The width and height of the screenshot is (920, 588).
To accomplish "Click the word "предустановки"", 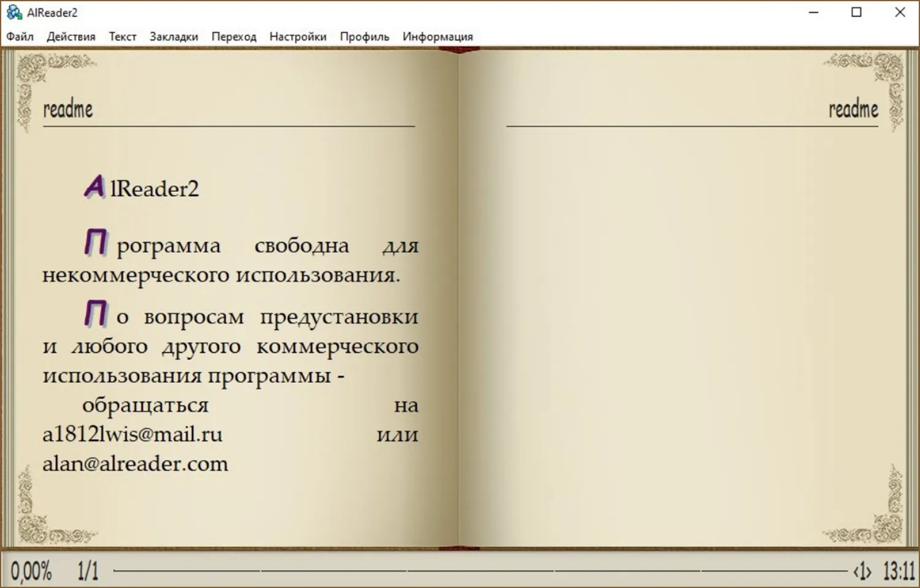I will tap(339, 316).
